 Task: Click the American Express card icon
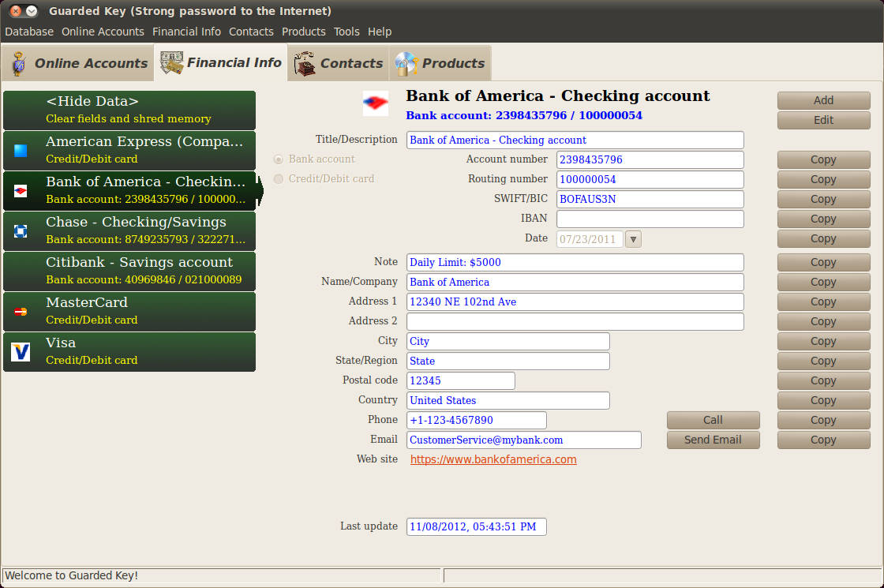click(21, 151)
